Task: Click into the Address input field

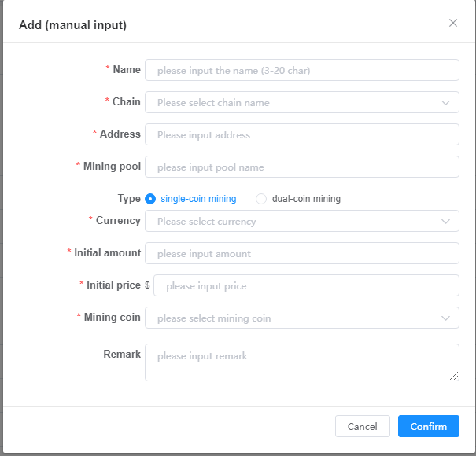Action: click(x=302, y=134)
